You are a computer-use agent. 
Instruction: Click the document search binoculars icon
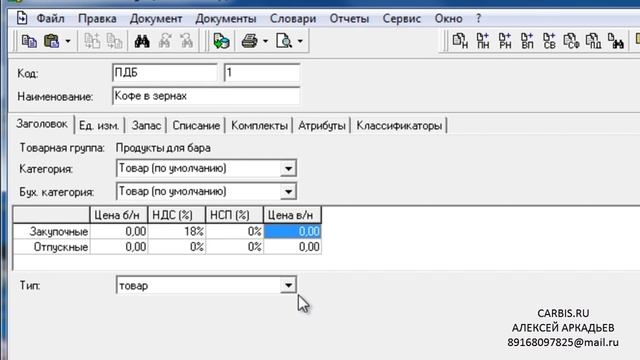pos(616,41)
